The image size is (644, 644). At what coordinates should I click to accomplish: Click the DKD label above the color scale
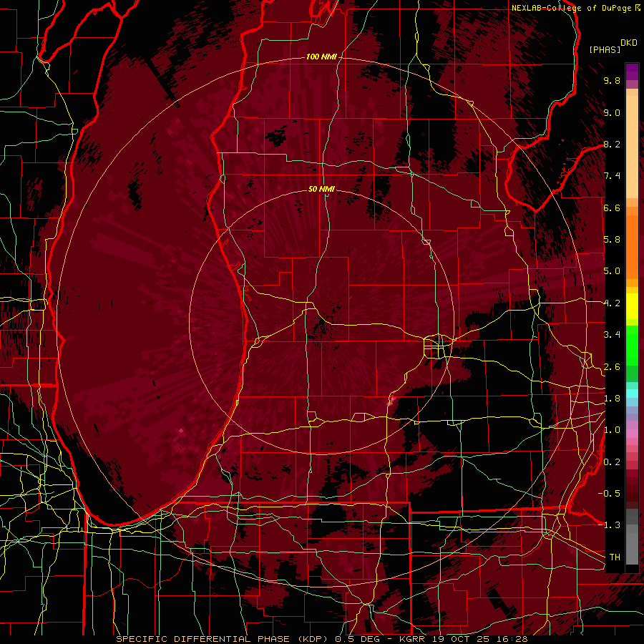pyautogui.click(x=629, y=43)
